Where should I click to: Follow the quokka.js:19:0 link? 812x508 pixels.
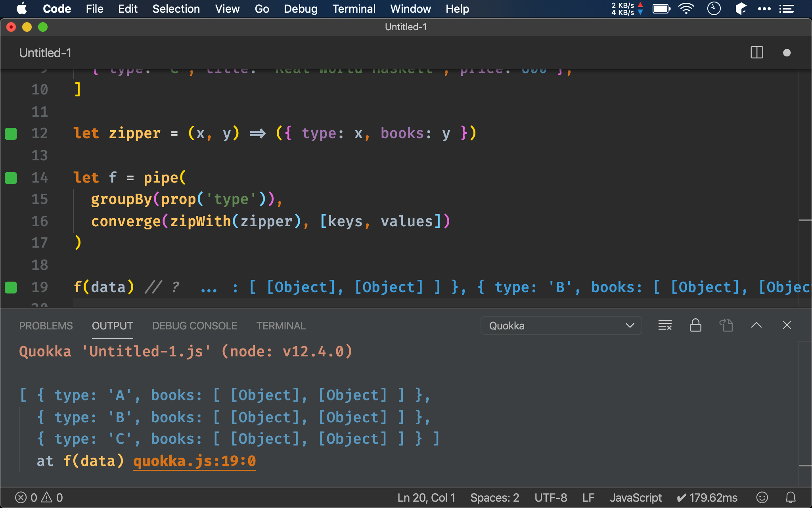[195, 461]
